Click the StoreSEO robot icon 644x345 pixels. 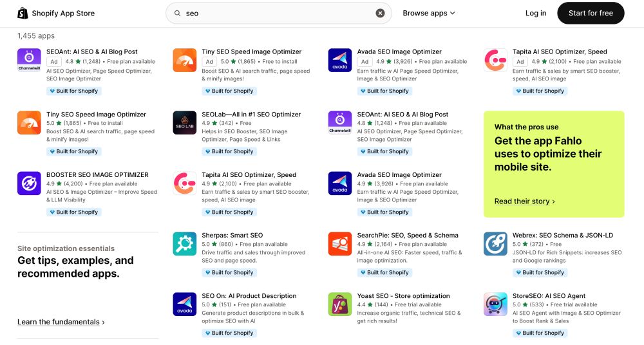(x=495, y=304)
